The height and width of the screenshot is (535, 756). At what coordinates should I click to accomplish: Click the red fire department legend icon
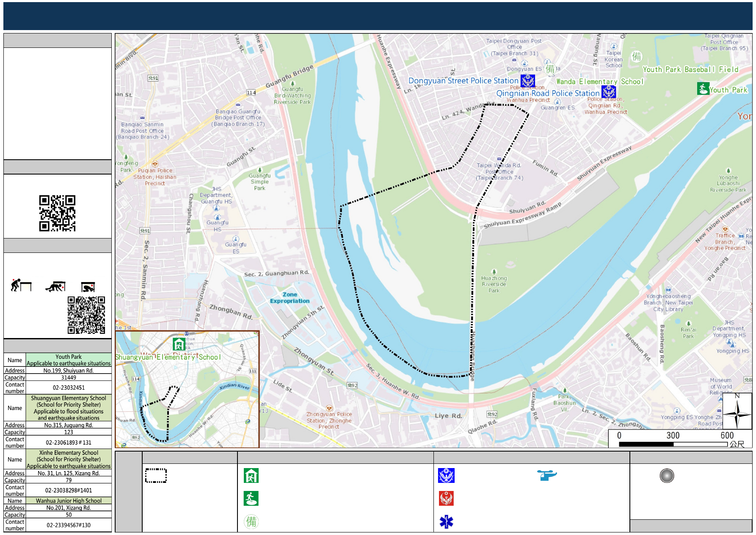tap(446, 499)
